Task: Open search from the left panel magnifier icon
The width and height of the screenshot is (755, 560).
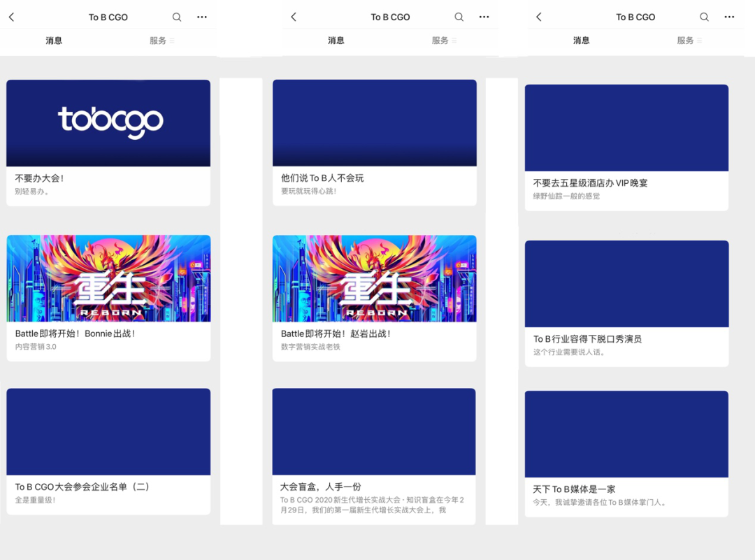Action: [x=176, y=16]
